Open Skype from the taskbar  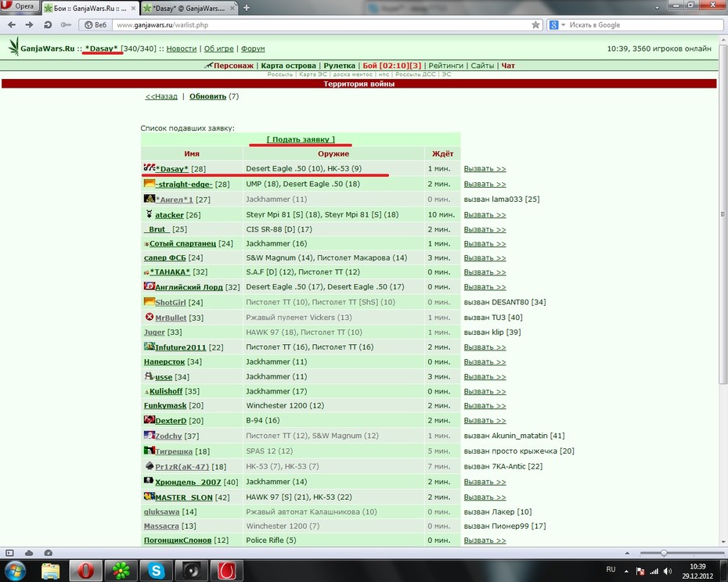tap(156, 571)
